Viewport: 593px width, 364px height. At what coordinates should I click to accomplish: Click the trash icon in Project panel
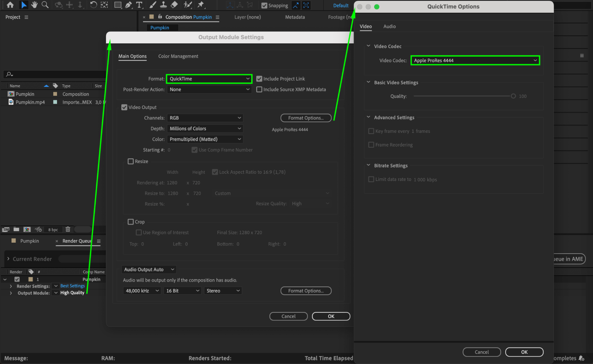coord(68,229)
